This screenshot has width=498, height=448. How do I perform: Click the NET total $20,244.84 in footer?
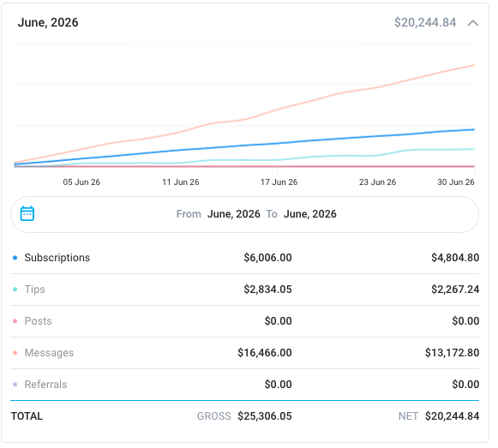(453, 416)
